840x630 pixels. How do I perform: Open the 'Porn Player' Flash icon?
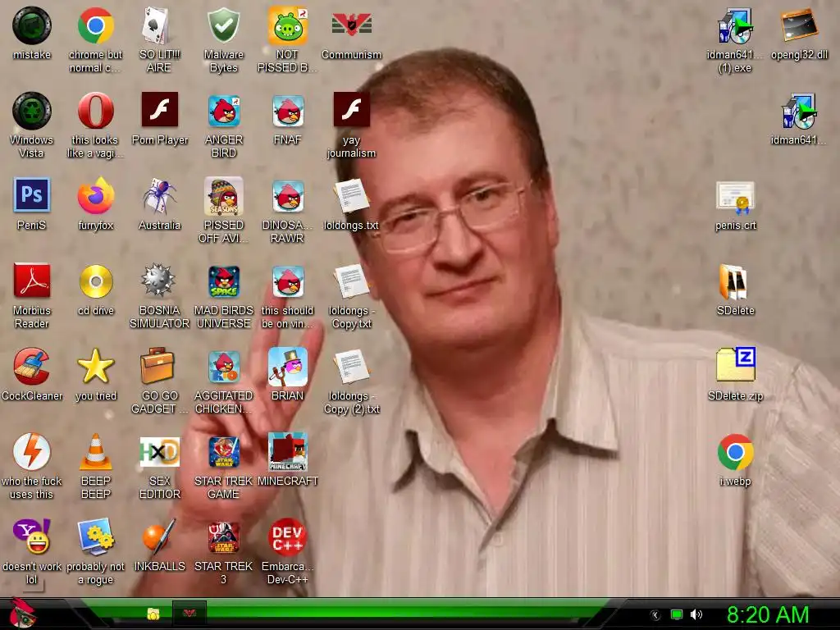160,110
